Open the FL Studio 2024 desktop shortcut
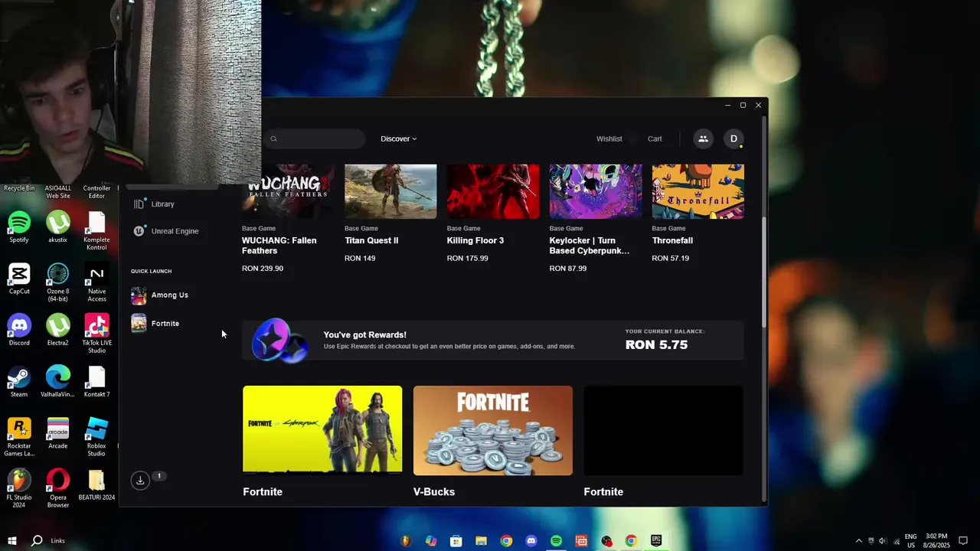Image resolution: width=980 pixels, height=551 pixels. (19, 488)
